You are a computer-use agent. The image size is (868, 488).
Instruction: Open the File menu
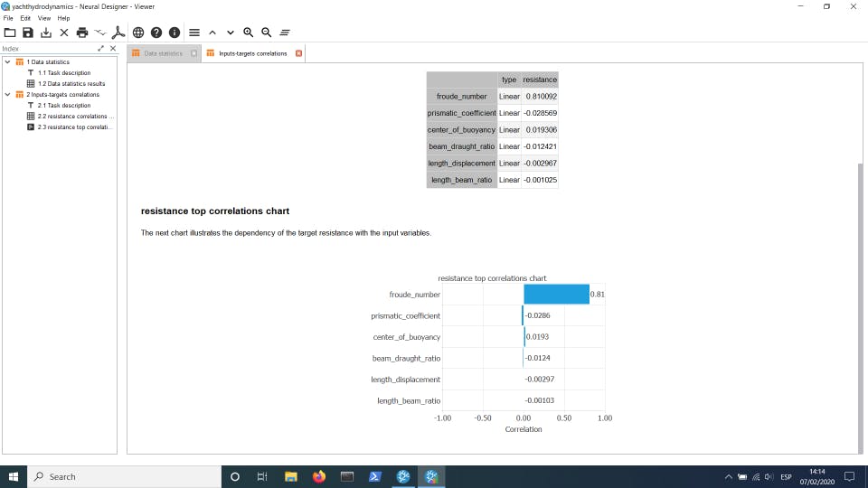point(8,18)
